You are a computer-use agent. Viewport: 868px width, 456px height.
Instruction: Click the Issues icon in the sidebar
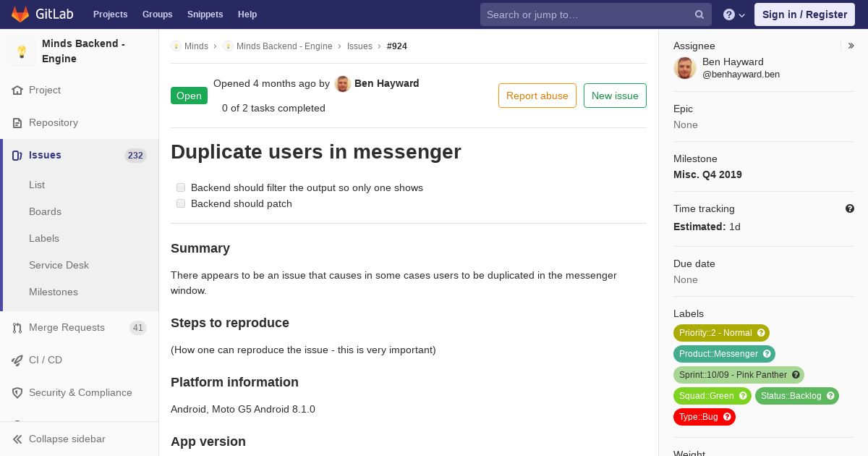point(17,156)
